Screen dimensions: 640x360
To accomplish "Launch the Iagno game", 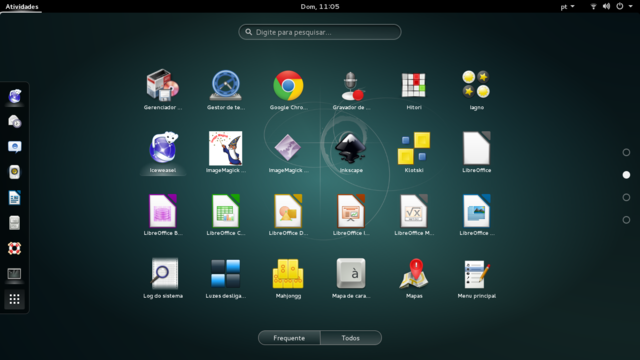I will 476,84.
